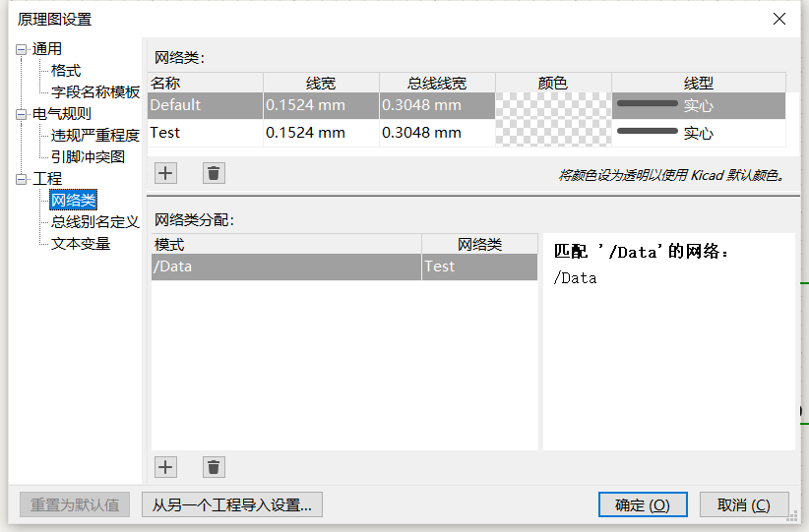This screenshot has height=532, width=809.
Task: Click the 线宽 column header
Action: 322,83
